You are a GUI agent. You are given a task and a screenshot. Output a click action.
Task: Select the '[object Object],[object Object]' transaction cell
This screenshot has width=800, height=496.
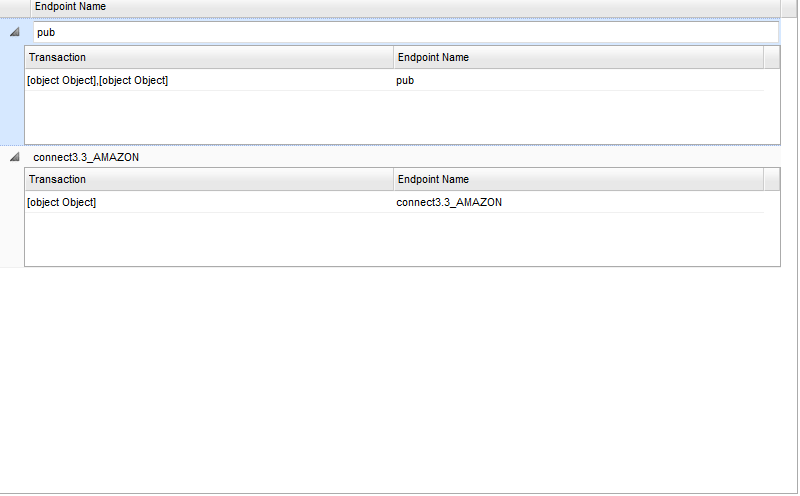98,80
